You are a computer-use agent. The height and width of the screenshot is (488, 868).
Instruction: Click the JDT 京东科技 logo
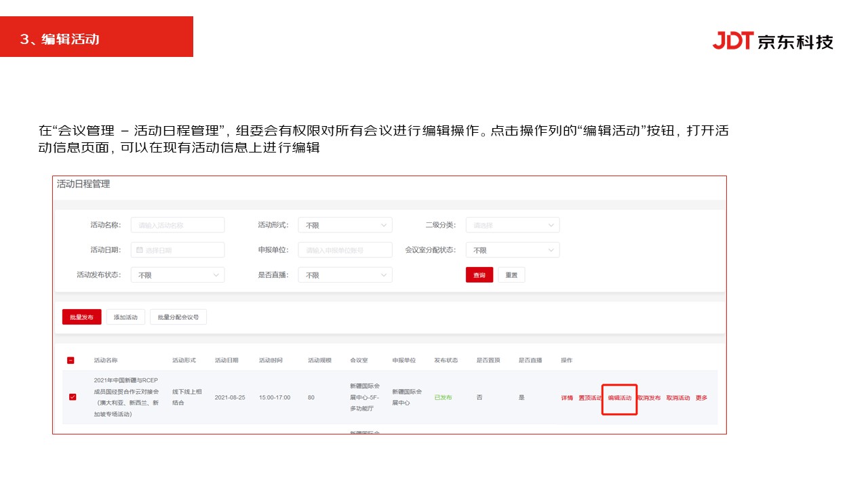772,41
